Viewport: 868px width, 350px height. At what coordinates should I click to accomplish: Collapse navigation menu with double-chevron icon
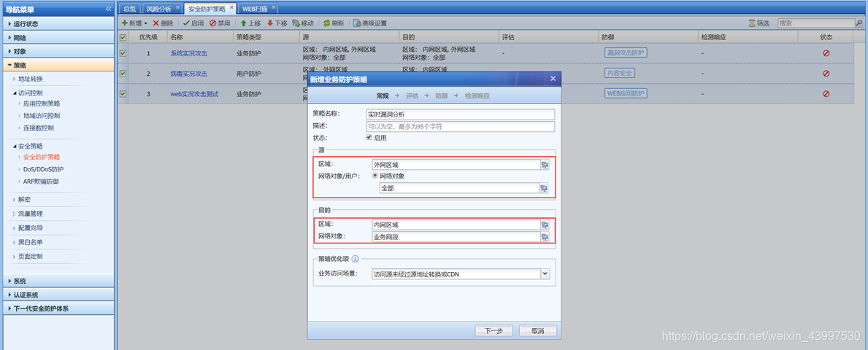(108, 9)
